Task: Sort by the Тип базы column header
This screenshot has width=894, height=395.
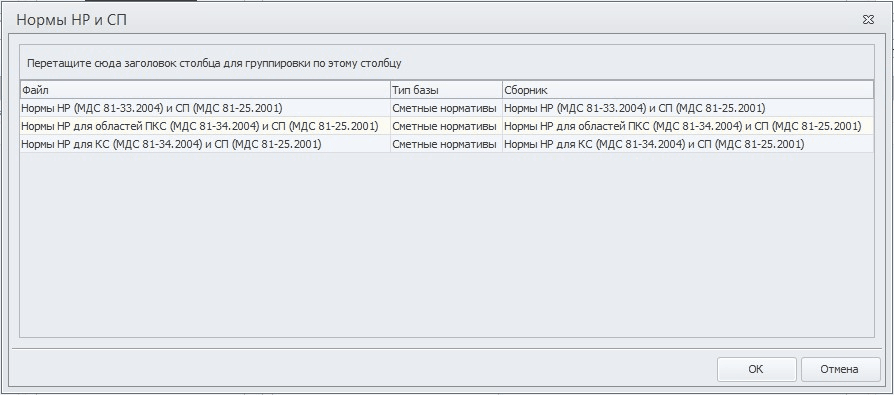Action: pyautogui.click(x=446, y=90)
